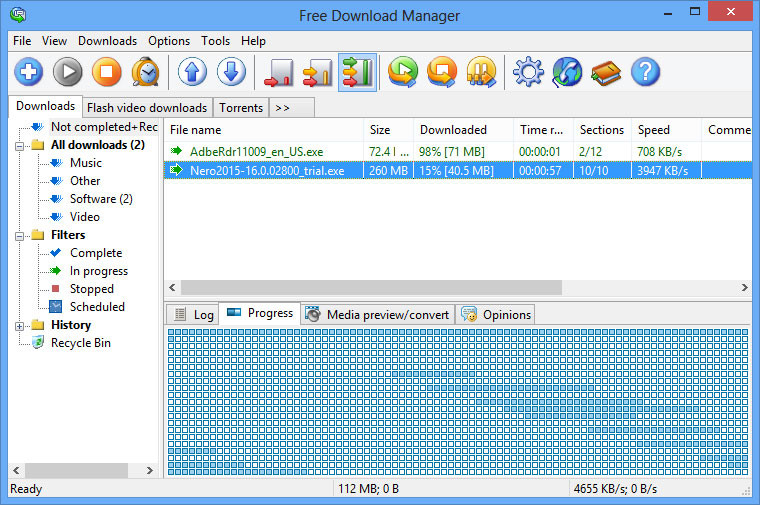Open the File menu
The height and width of the screenshot is (505, 760).
click(22, 41)
